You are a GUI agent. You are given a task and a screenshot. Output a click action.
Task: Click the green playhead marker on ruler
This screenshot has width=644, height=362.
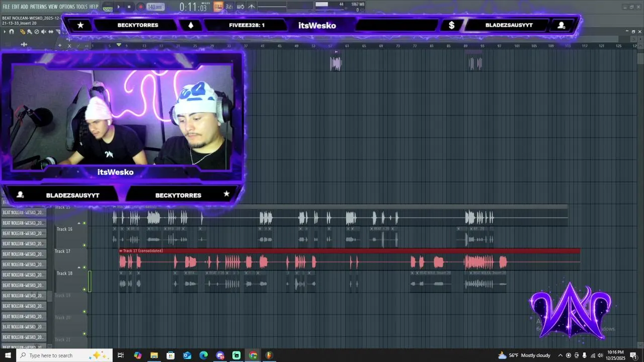click(119, 45)
